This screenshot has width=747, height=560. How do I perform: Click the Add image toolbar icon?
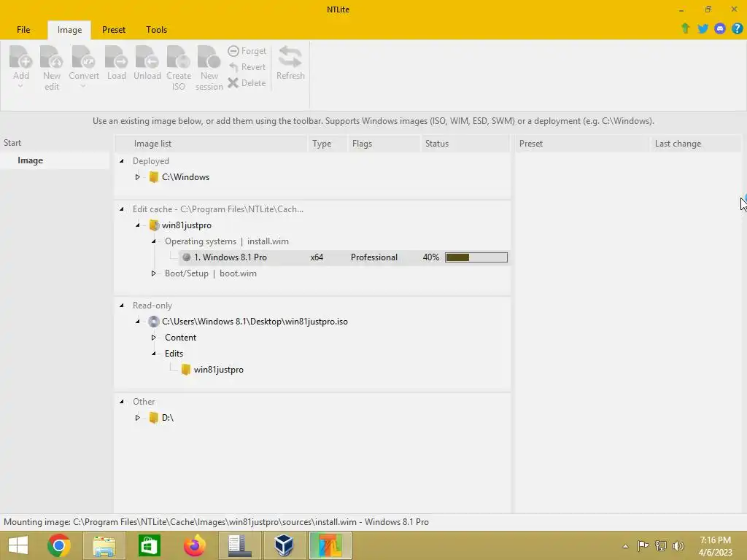(x=21, y=57)
